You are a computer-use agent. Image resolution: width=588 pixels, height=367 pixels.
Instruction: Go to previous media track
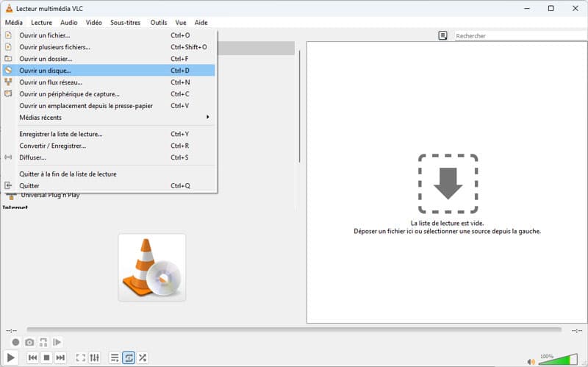point(33,357)
